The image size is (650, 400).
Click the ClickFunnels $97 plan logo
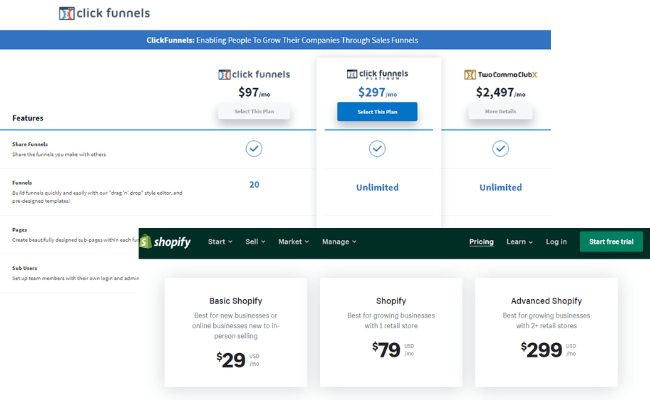pyautogui.click(x=254, y=75)
